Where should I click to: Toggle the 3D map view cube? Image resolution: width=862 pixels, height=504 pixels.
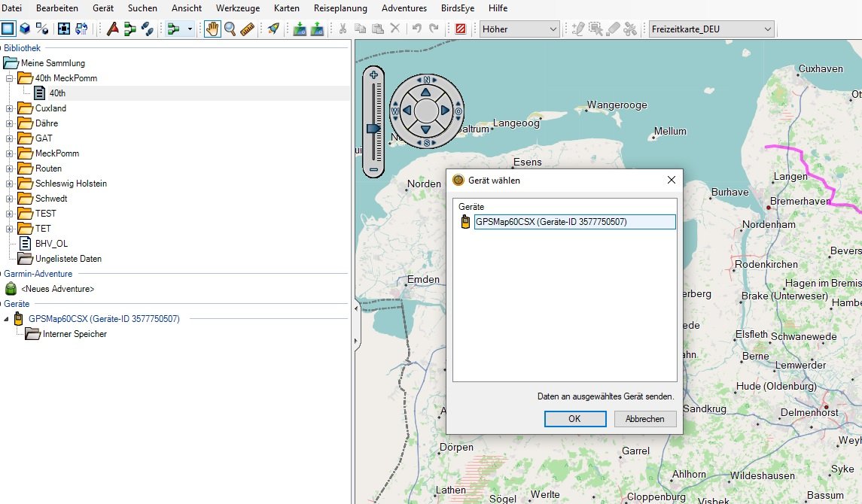pyautogui.click(x=25, y=29)
